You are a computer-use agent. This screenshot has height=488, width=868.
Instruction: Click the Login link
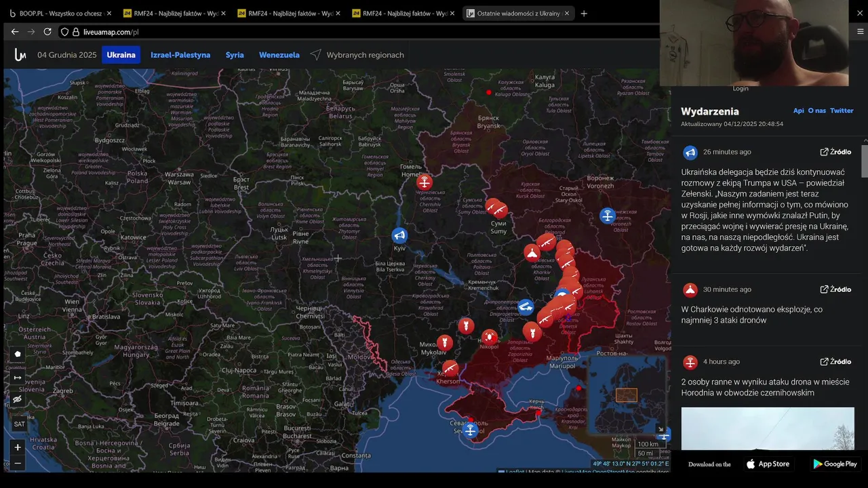coord(741,89)
